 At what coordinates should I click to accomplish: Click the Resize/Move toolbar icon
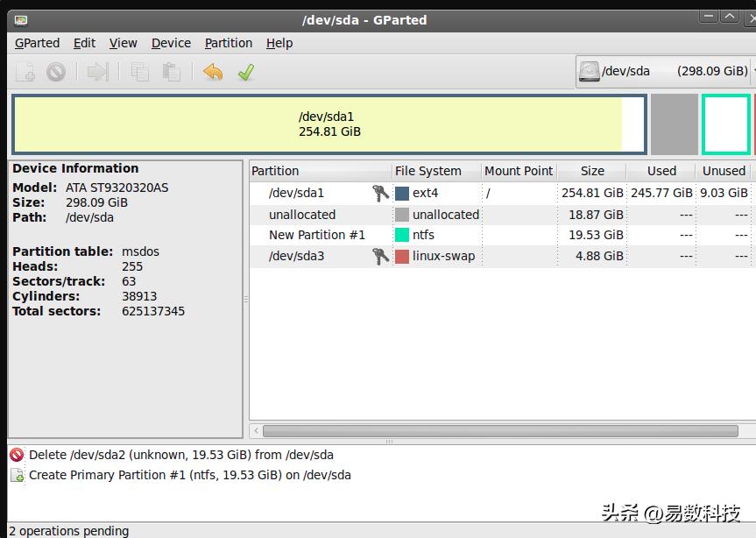(97, 72)
